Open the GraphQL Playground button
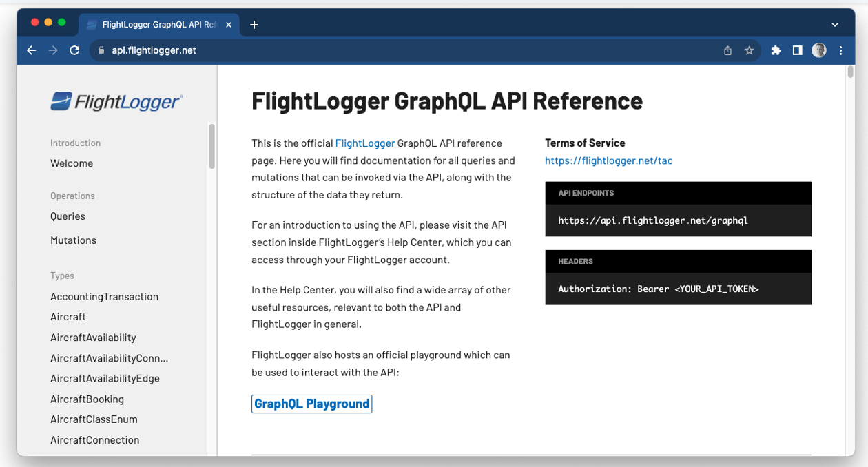 coord(312,404)
